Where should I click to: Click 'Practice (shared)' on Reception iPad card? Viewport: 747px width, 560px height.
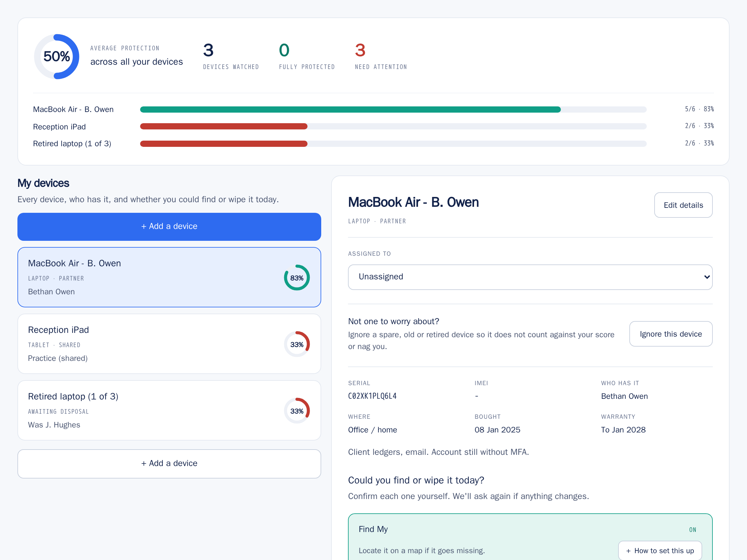point(58,358)
